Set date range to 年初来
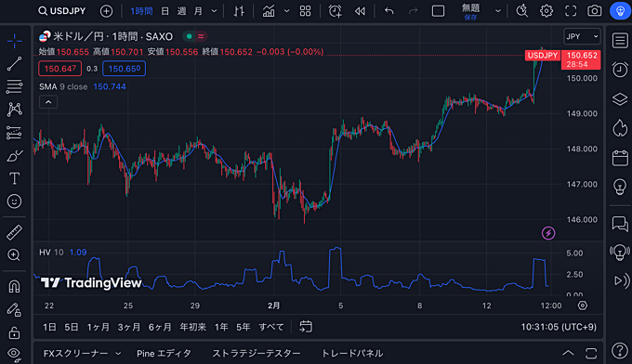Image resolution: width=632 pixels, height=364 pixels. 193,327
